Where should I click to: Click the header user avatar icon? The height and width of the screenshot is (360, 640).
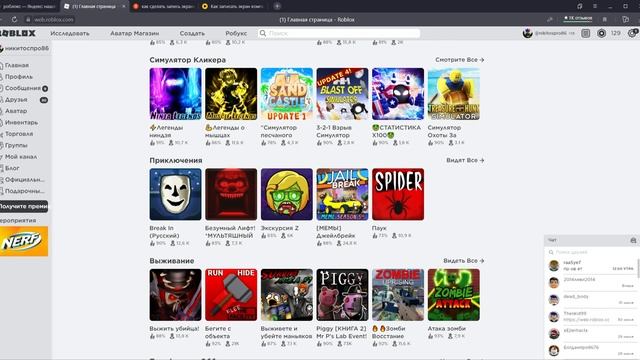528,33
